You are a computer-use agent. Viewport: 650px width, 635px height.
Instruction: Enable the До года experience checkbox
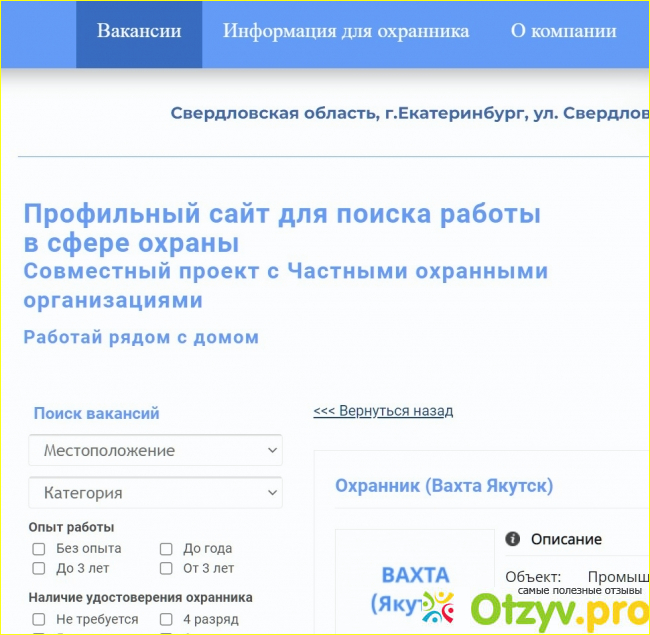pyautogui.click(x=166, y=549)
